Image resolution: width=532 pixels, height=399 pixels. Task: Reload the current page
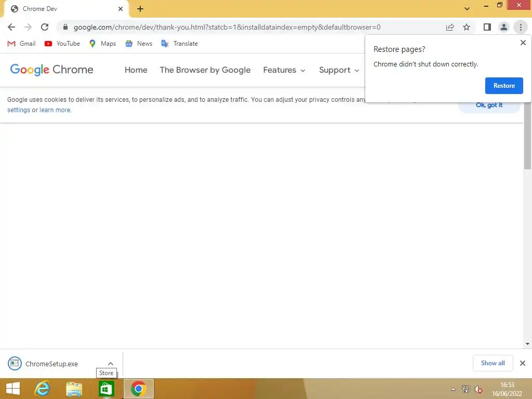pyautogui.click(x=45, y=27)
